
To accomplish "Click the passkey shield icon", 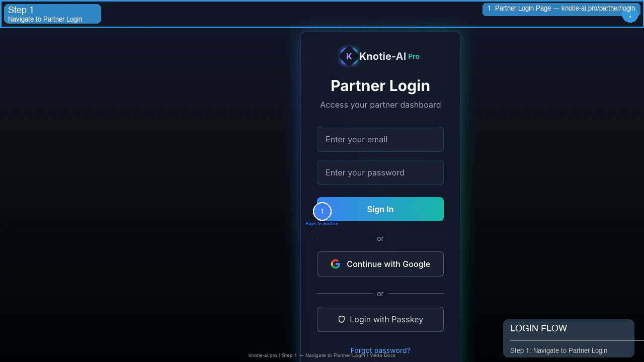I will pos(342,319).
